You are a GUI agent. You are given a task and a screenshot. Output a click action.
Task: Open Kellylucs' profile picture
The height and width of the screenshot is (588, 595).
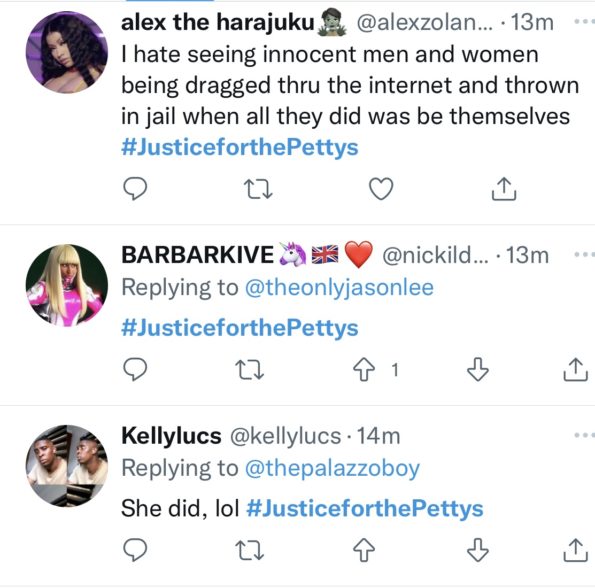67,466
